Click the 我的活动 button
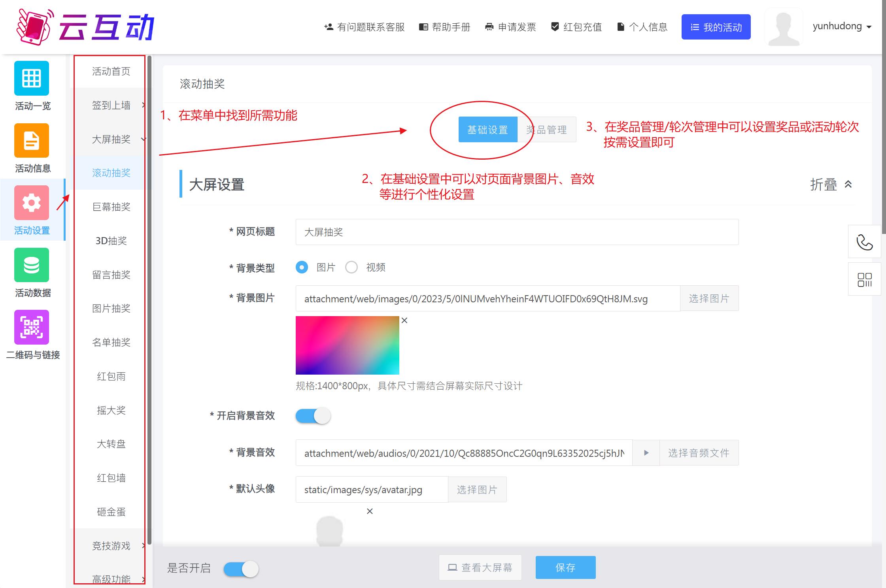This screenshot has height=588, width=886. [x=716, y=27]
